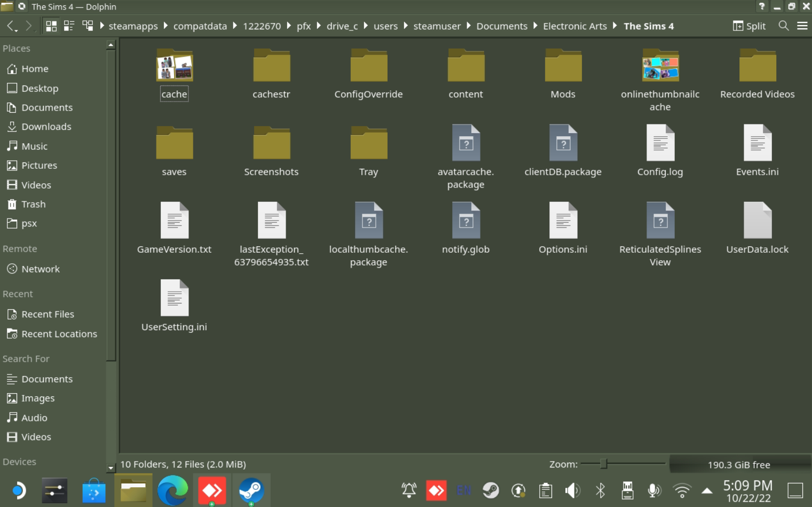This screenshot has width=812, height=507.
Task: Toggle Bluetooth in the system tray
Action: coord(600,490)
